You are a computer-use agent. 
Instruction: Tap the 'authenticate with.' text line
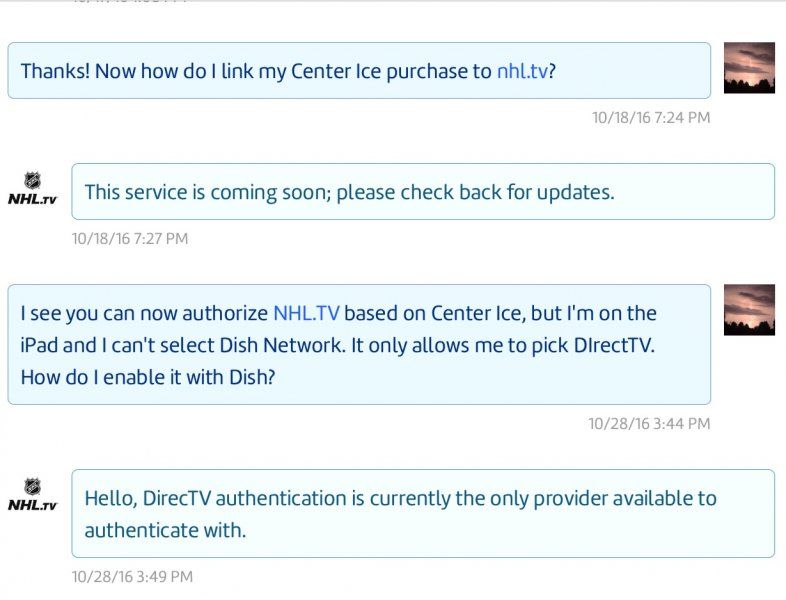pos(165,530)
